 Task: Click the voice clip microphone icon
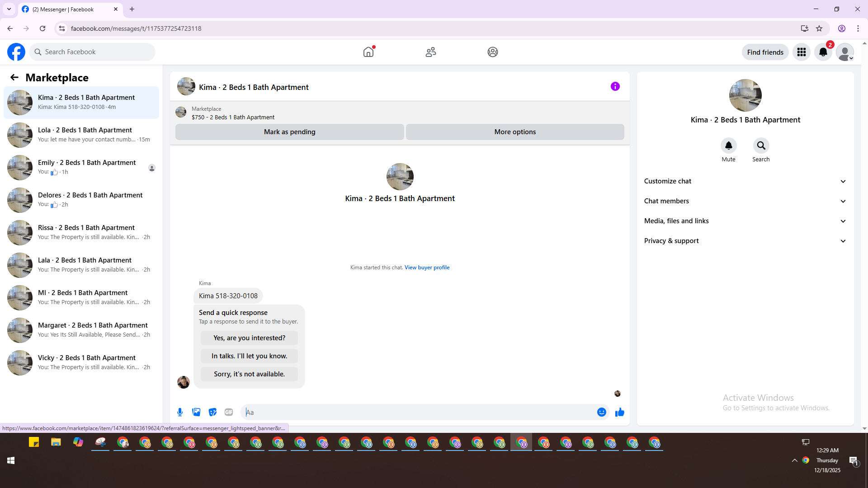pyautogui.click(x=180, y=412)
